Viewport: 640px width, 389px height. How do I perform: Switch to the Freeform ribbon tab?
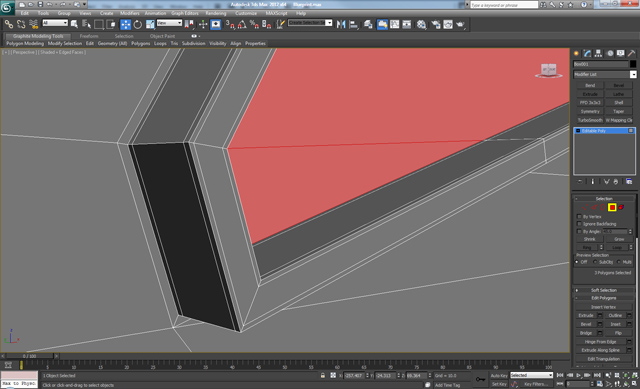click(x=89, y=36)
